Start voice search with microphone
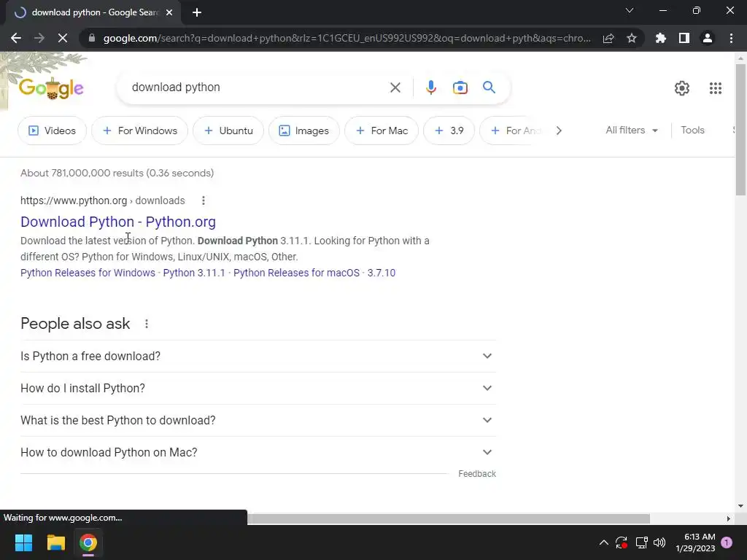Screen dimensions: 747x560 point(430,87)
